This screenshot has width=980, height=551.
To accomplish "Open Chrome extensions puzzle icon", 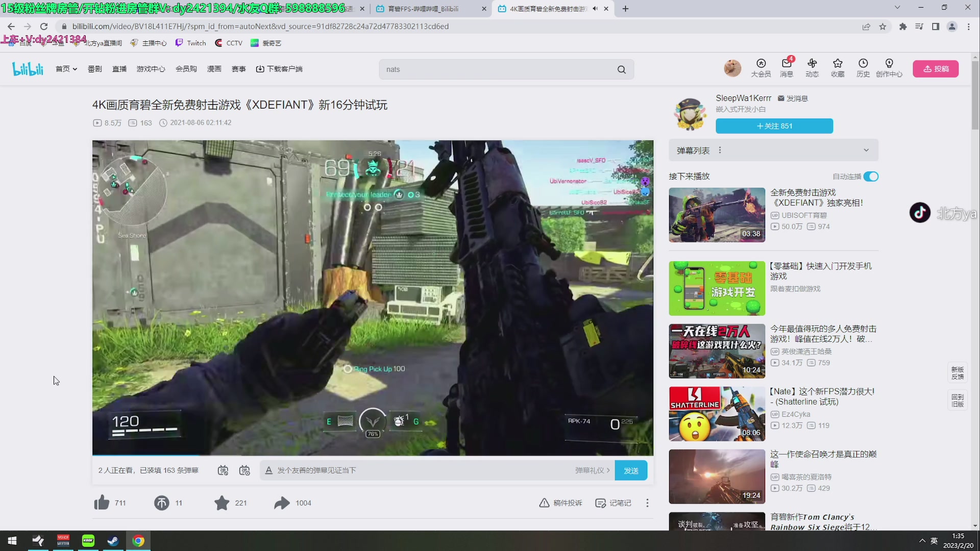I will click(x=903, y=27).
